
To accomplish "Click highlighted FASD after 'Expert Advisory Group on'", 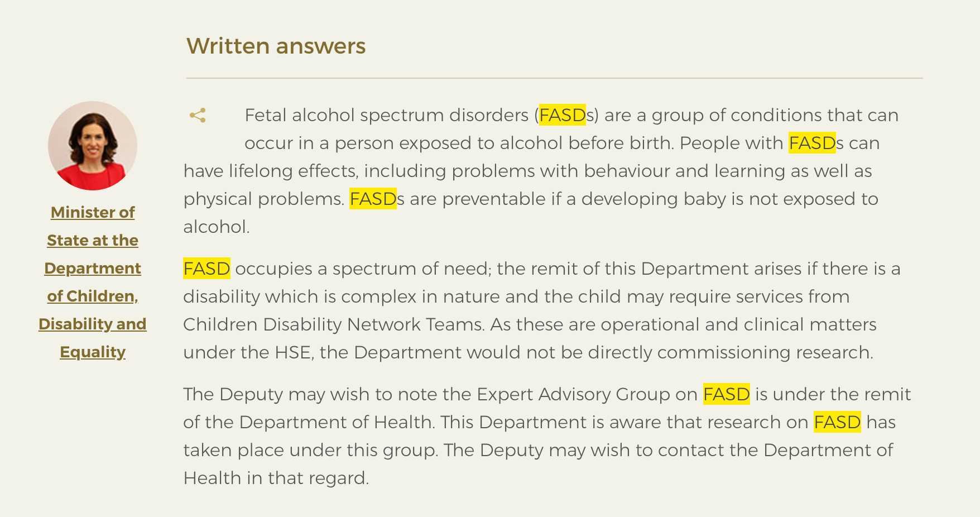I will pos(726,394).
